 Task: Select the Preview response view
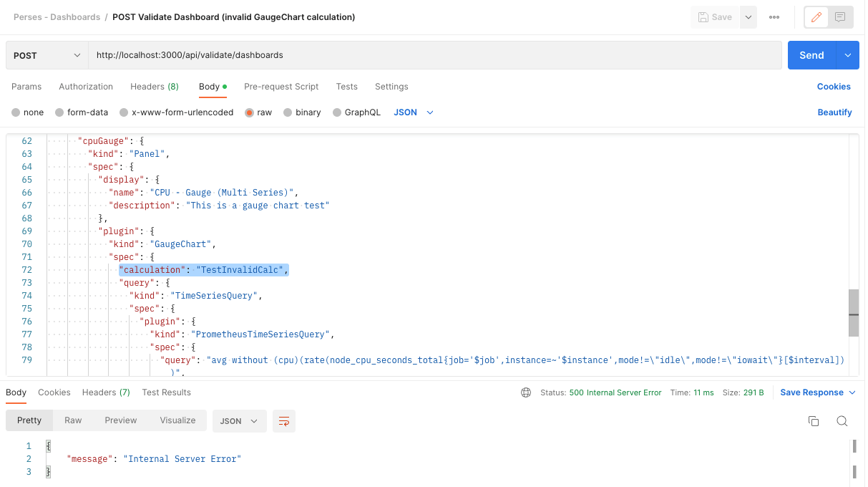(x=121, y=420)
